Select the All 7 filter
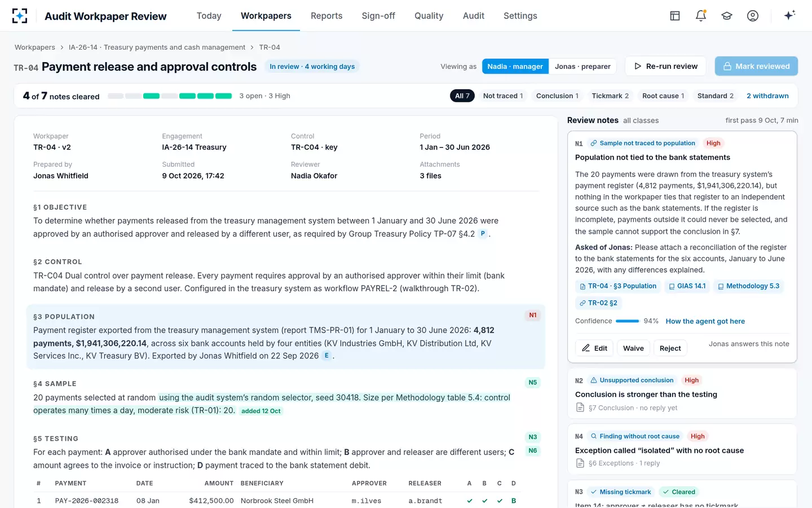 click(462, 96)
